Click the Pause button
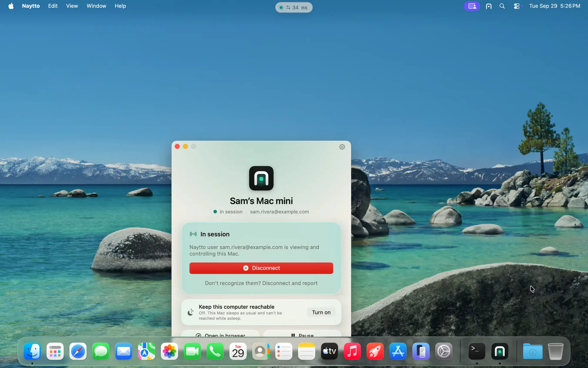Image resolution: width=588 pixels, height=368 pixels. click(x=302, y=334)
